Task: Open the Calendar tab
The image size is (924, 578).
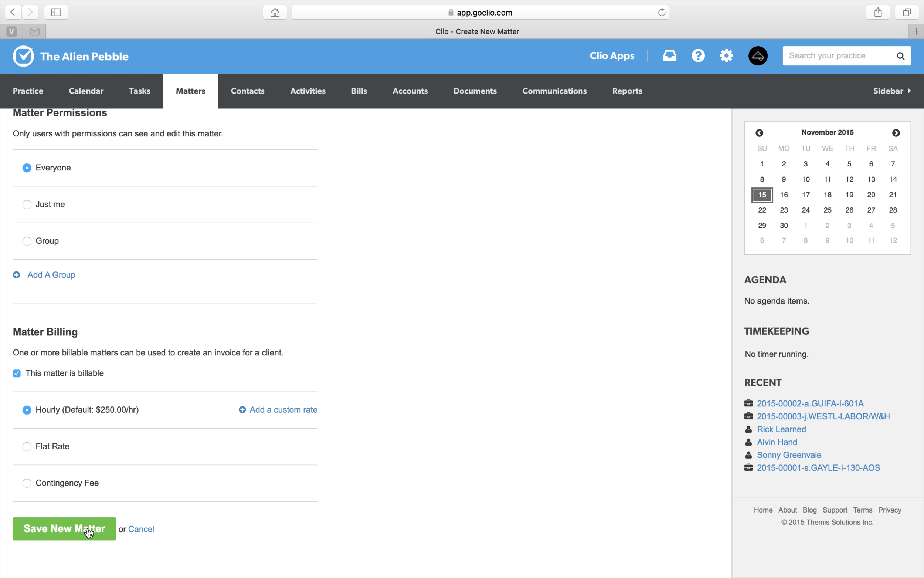Action: pos(86,91)
